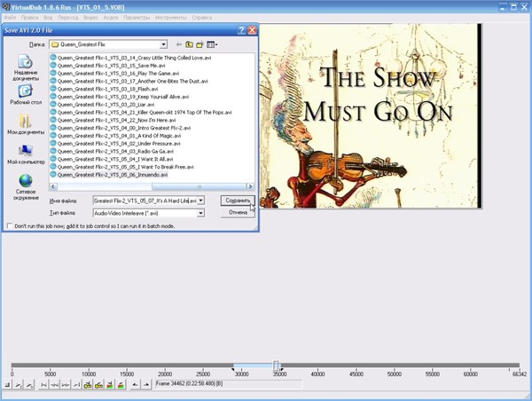Open the Правка menu
Viewport: 532px width, 401px height.
29,18
